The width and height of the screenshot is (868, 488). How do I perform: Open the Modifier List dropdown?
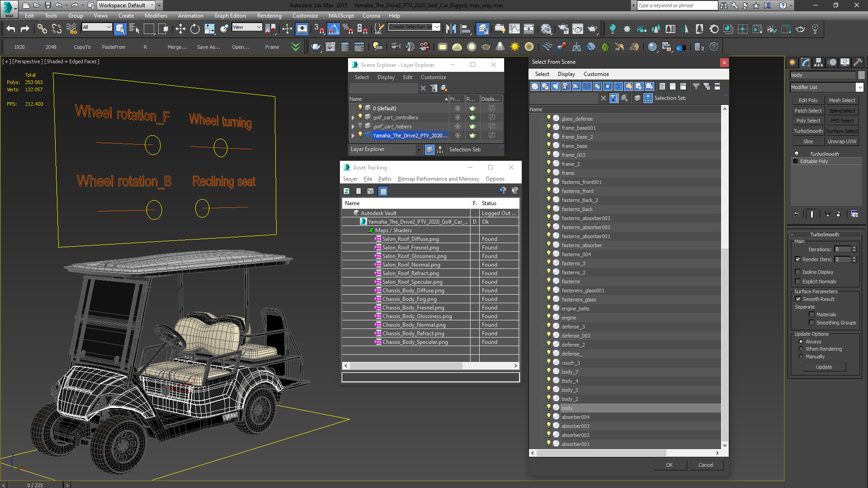859,87
